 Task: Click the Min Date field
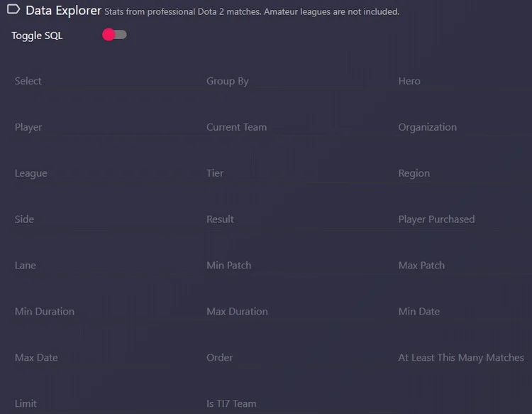click(464, 312)
